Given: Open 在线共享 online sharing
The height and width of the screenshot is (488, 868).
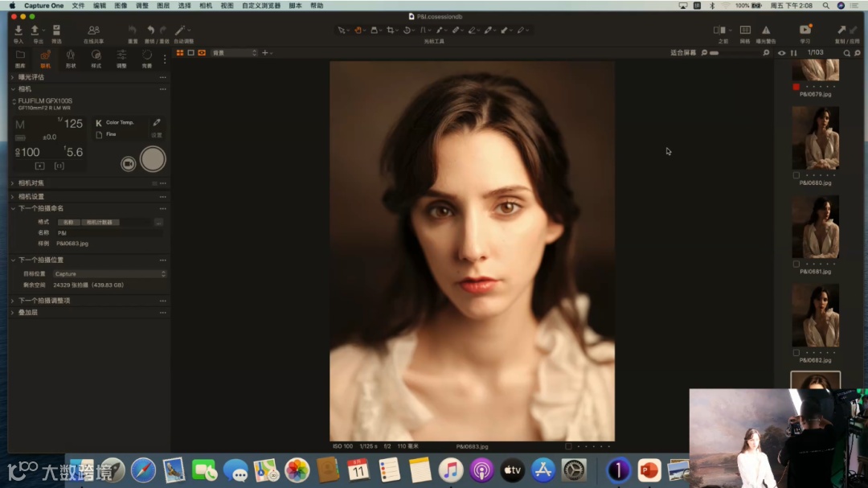Looking at the screenshot, I should click(93, 31).
